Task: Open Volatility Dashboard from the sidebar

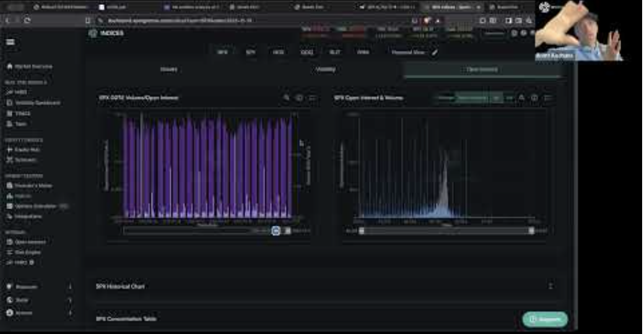Action: point(37,103)
